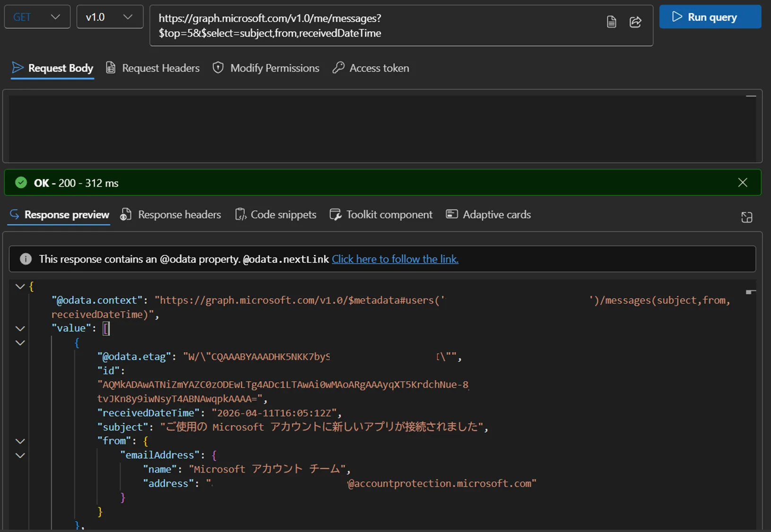
Task: Follow the @odata.nextLink link
Action: (x=395, y=259)
